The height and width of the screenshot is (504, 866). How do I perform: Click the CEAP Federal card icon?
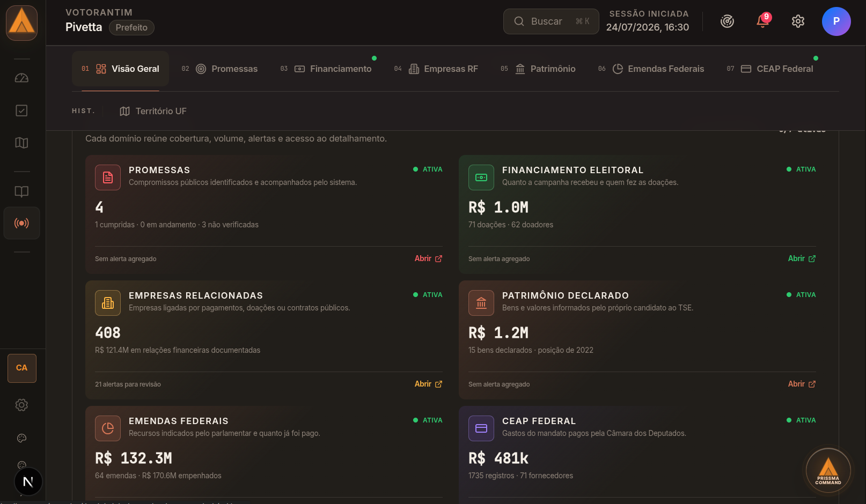(x=481, y=428)
